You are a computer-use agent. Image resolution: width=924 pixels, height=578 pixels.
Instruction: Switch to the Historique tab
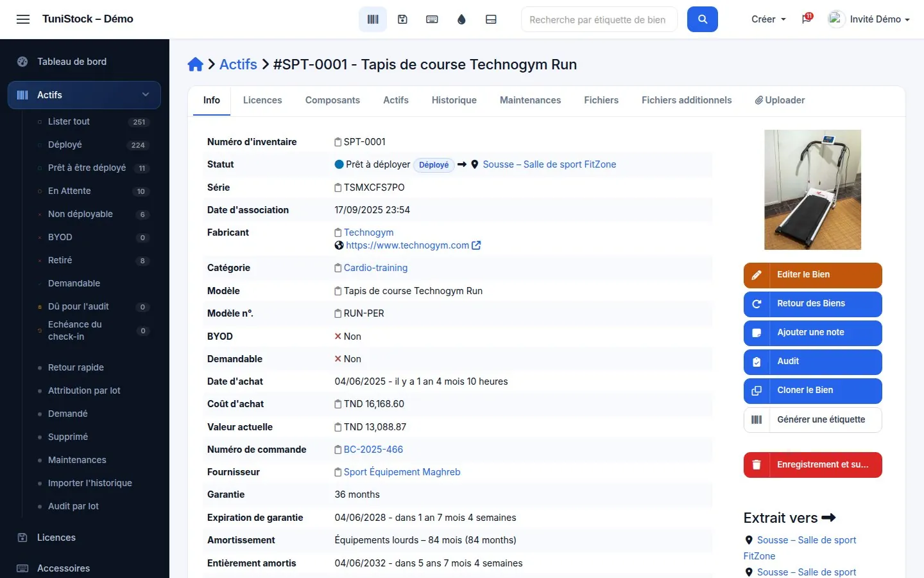point(454,100)
